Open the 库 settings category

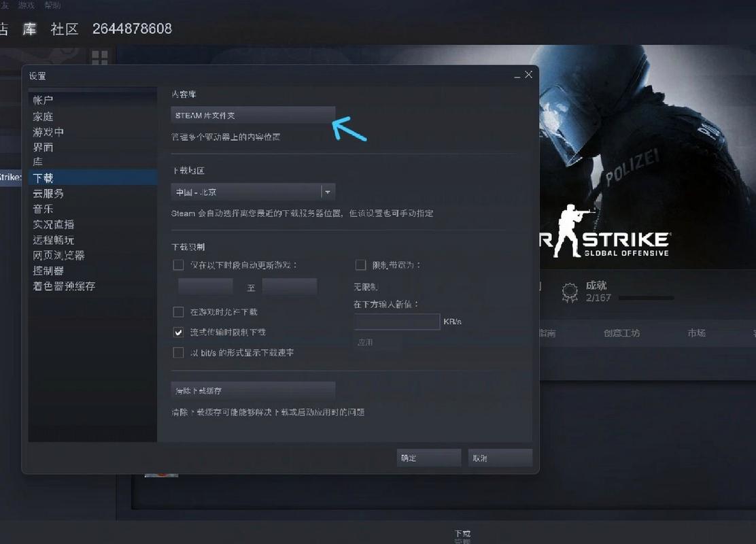(37, 162)
